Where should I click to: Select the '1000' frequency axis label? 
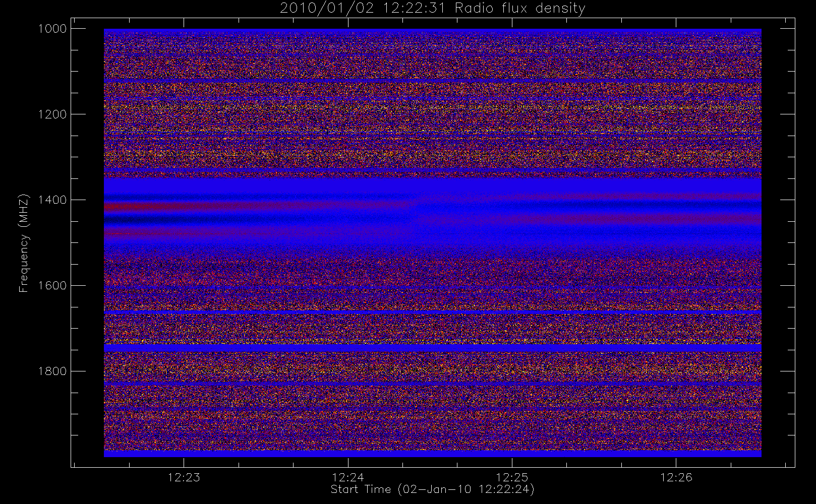[x=52, y=29]
